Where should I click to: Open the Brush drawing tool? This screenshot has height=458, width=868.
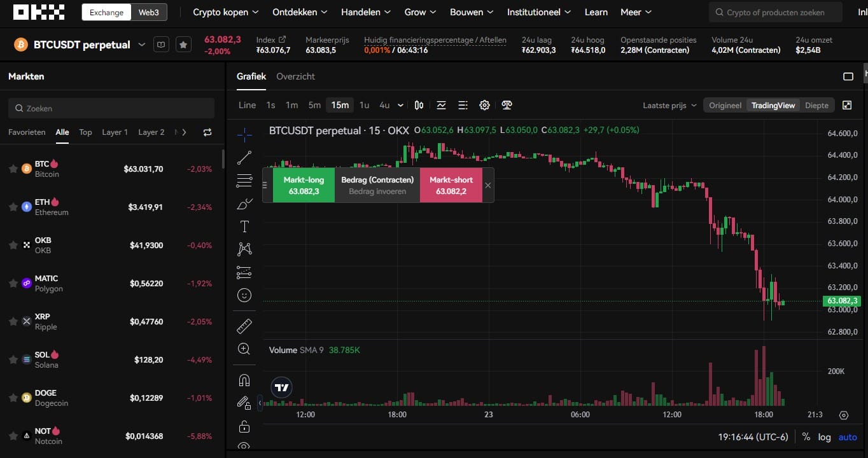tap(244, 204)
